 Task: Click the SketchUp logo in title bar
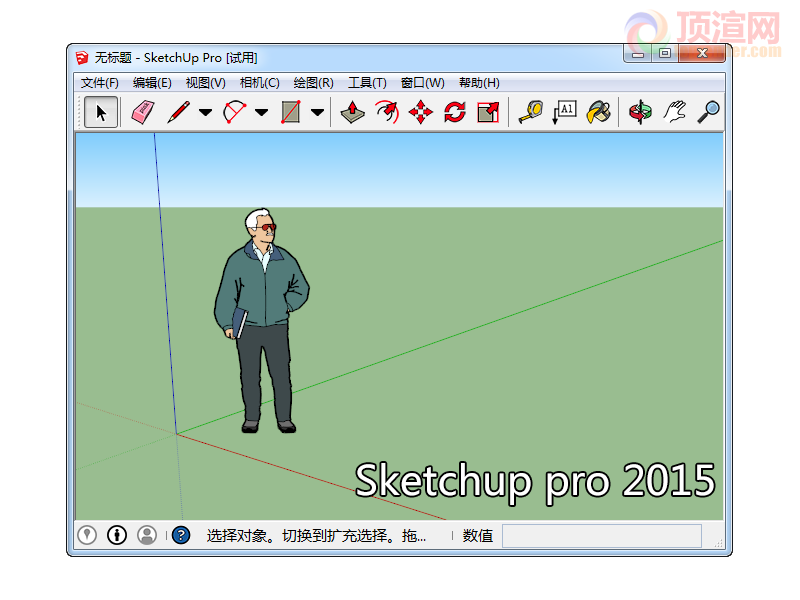[x=82, y=58]
